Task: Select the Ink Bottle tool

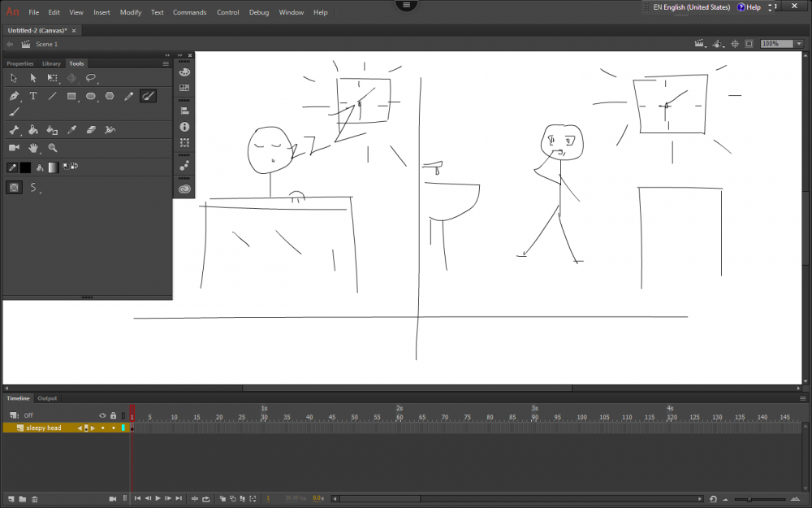Action: click(x=52, y=130)
